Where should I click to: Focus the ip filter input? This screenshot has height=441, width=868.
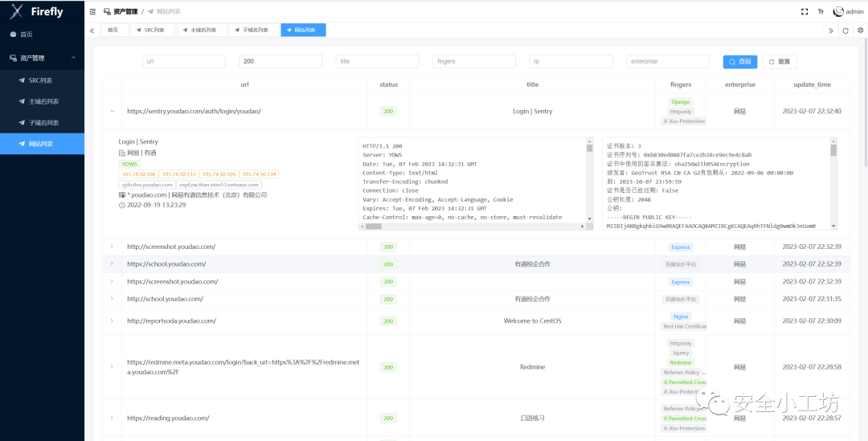click(x=571, y=61)
